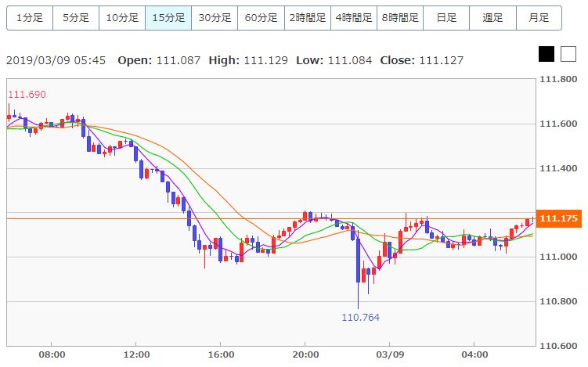Pick the black chart theme swatch
Viewport: 588px width, 367px height.
(x=547, y=54)
